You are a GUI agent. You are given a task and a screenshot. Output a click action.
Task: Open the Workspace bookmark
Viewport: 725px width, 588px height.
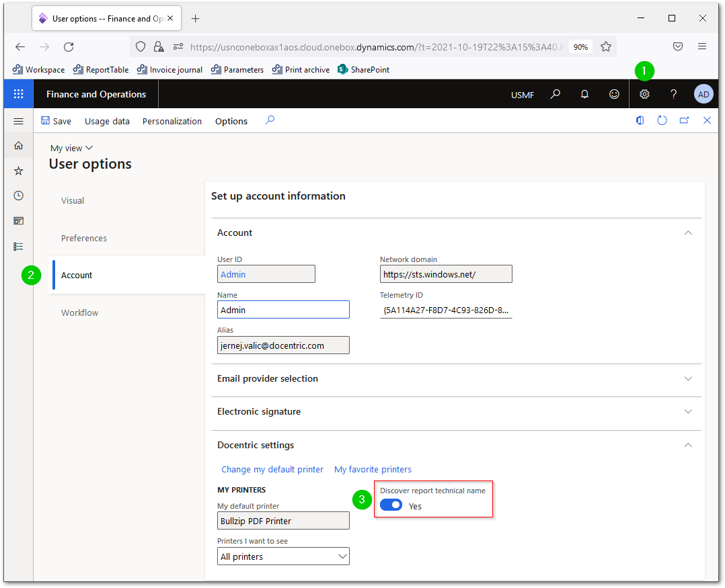(x=38, y=70)
